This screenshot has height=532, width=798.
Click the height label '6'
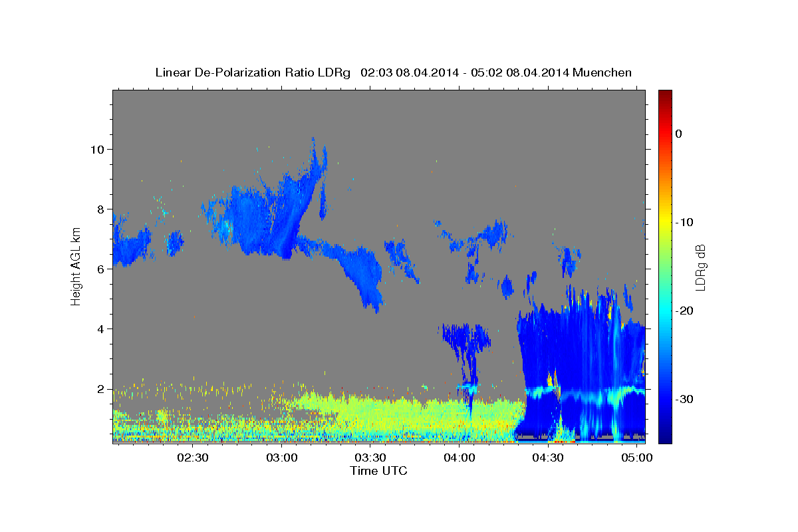(x=101, y=269)
